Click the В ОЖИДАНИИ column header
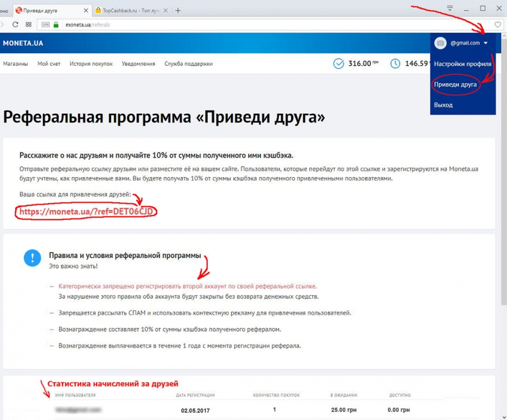 (344, 395)
